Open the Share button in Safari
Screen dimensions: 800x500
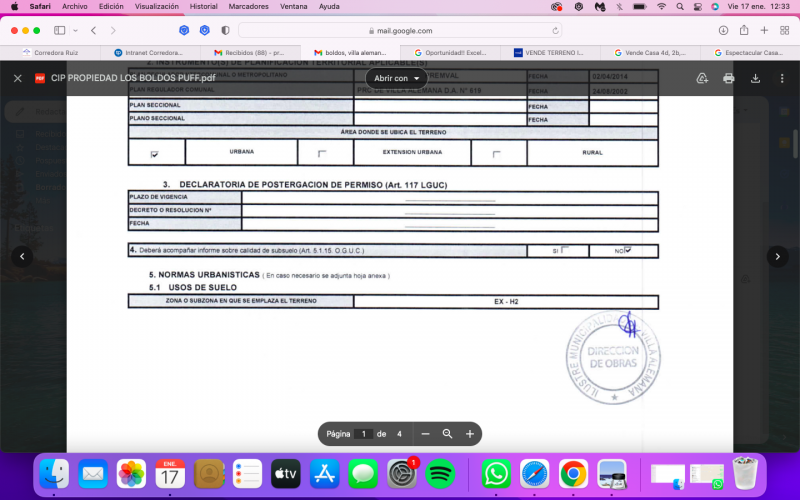click(x=744, y=30)
